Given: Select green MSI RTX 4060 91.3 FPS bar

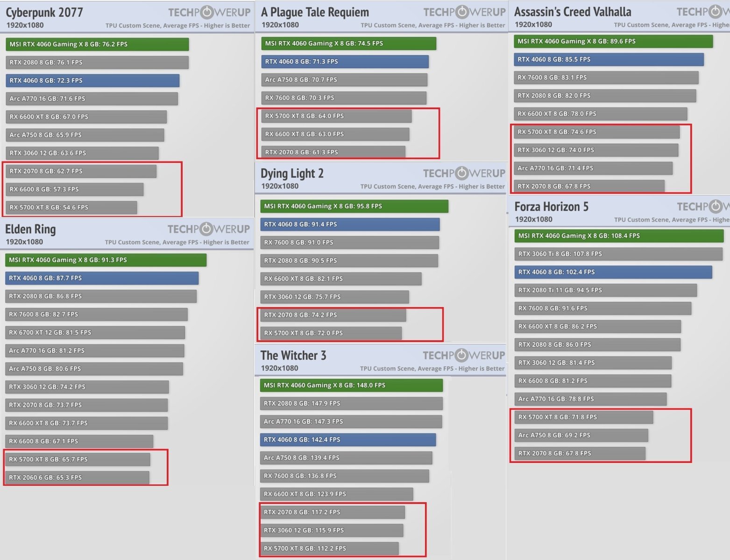Looking at the screenshot, I should (106, 260).
